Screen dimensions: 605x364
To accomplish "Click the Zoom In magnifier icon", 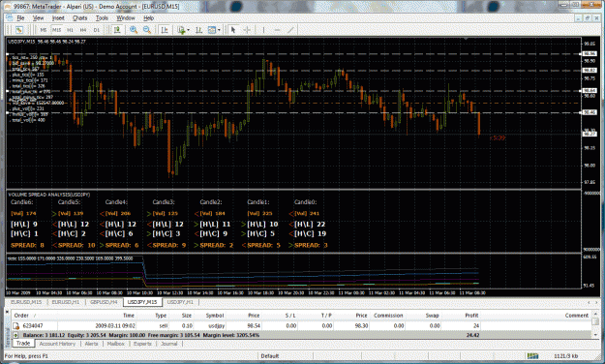I will tap(134, 30).
